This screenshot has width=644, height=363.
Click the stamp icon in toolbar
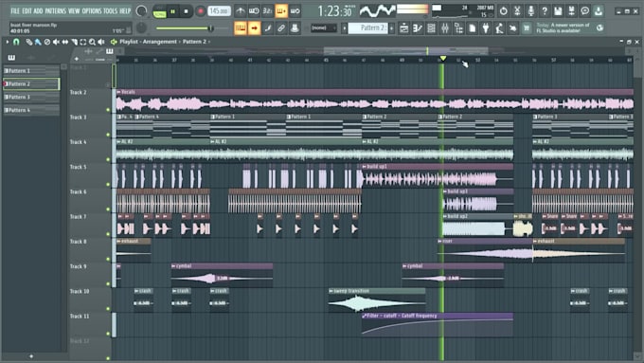click(295, 28)
